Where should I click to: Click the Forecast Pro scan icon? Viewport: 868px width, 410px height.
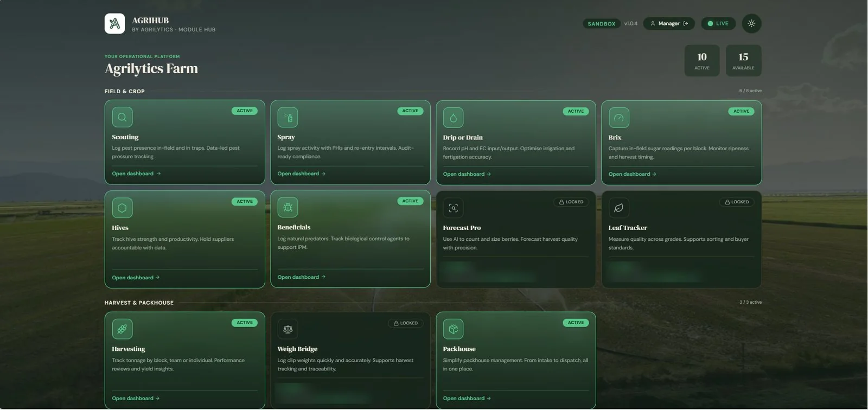click(453, 208)
